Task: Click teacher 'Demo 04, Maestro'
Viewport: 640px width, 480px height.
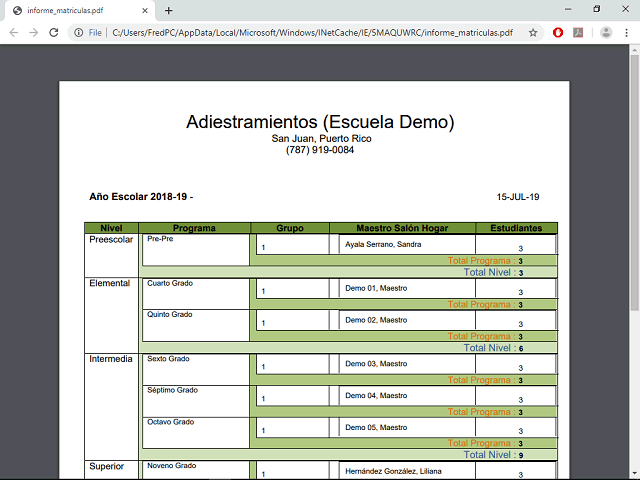Action: [x=376, y=396]
